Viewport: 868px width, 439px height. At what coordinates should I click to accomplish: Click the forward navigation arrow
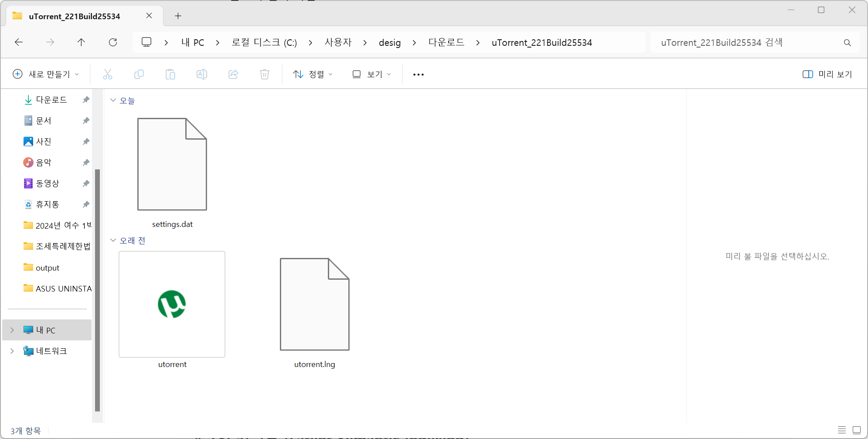click(50, 42)
